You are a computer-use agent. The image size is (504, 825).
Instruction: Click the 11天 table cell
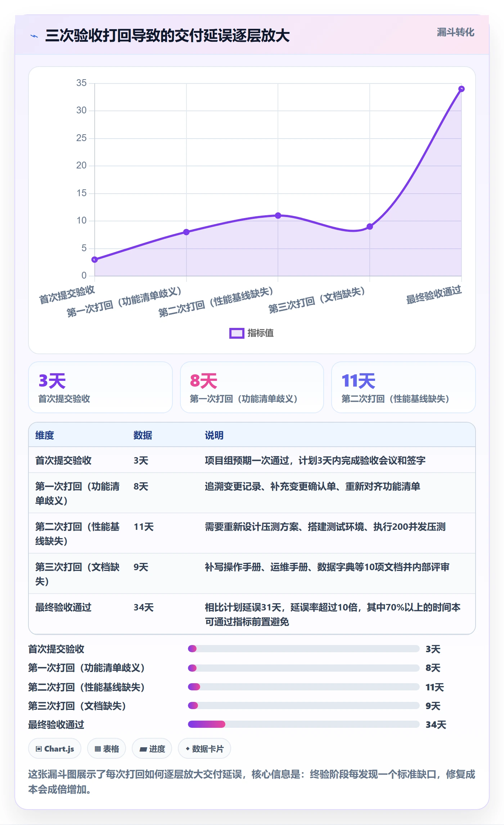(x=144, y=527)
